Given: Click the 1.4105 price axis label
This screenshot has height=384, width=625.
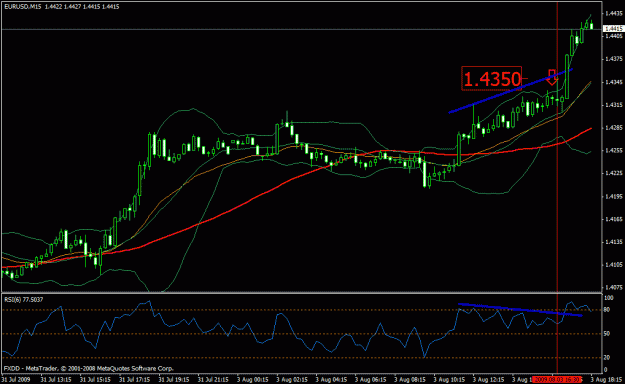Looking at the screenshot, I should pyautogui.click(x=613, y=265).
